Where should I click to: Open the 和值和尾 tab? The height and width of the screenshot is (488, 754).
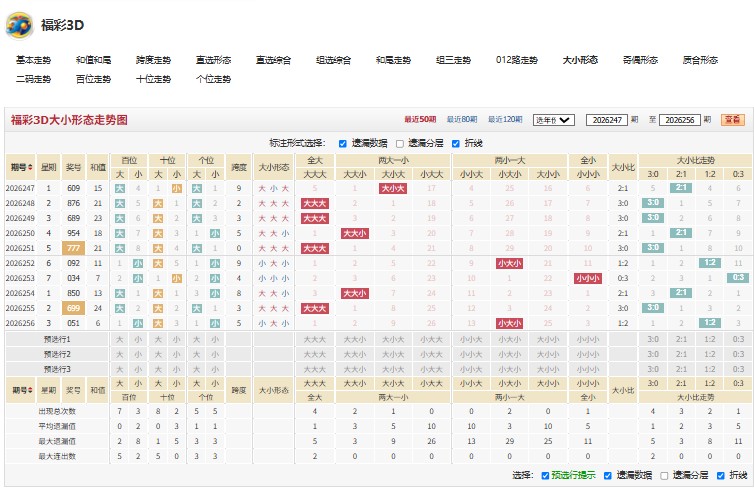pyautogui.click(x=93, y=60)
